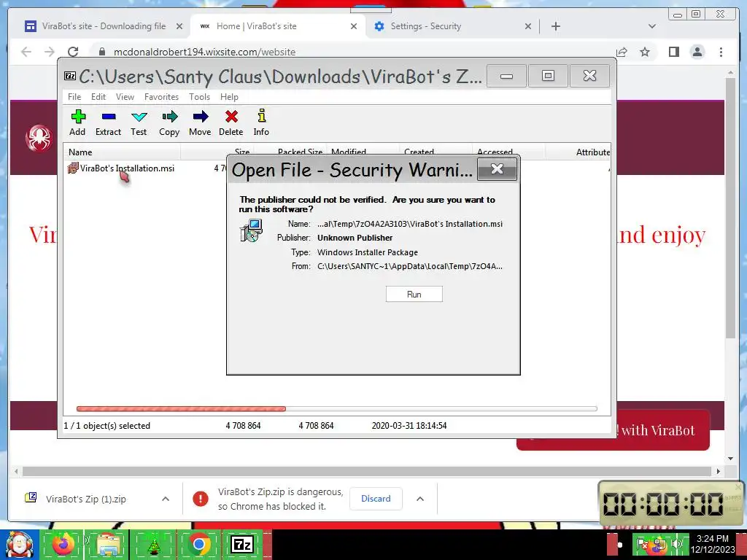Close the Security Warning dialog

pos(497,169)
